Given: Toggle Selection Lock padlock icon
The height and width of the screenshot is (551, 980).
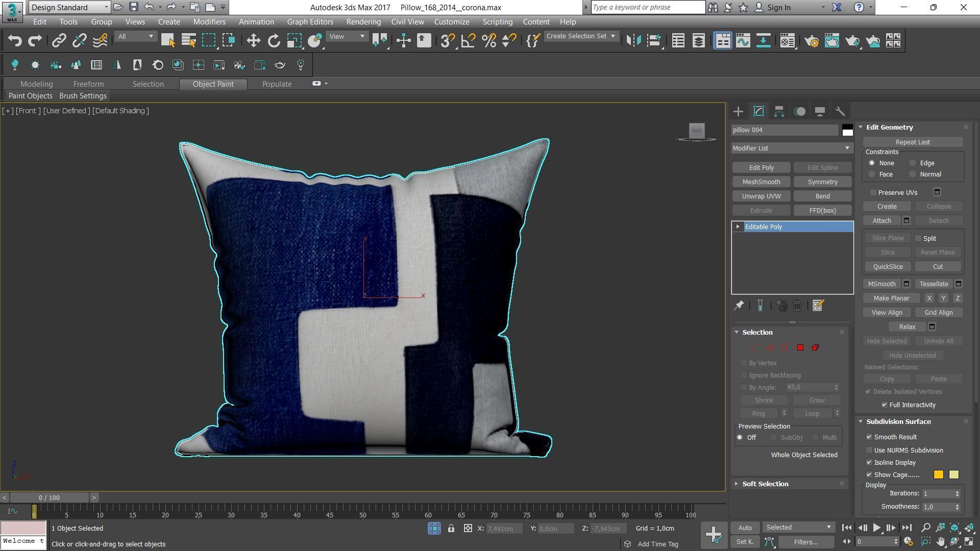Looking at the screenshot, I should click(x=451, y=529).
